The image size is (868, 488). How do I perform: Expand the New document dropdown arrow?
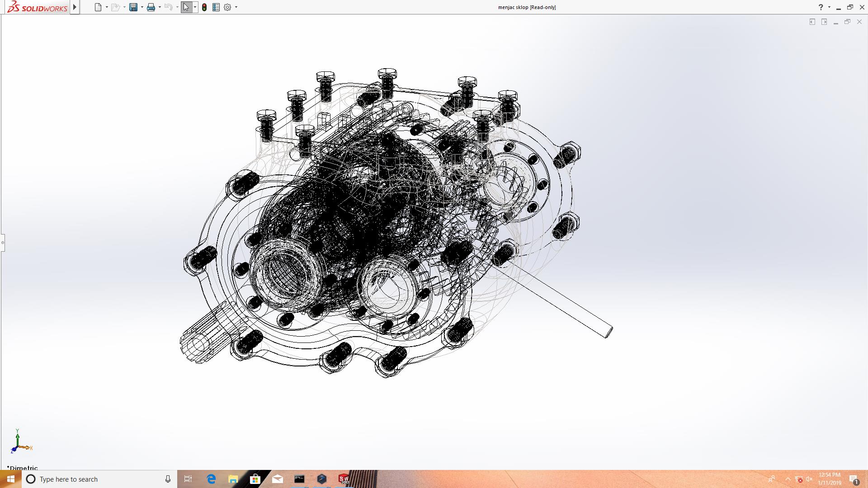[x=107, y=7]
